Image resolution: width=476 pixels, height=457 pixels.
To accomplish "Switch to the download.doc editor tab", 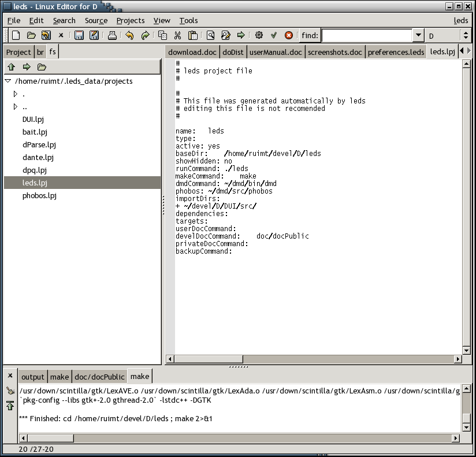I will (x=192, y=52).
